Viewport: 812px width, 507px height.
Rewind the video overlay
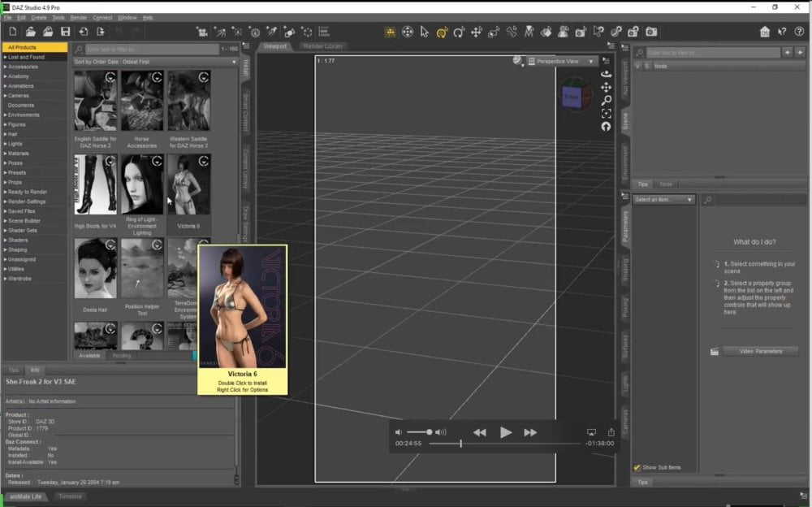(480, 432)
